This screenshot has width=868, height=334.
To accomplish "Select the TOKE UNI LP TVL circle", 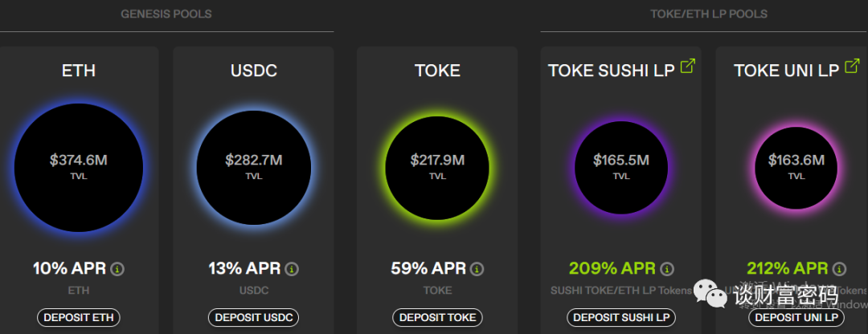I will pyautogui.click(x=796, y=167).
